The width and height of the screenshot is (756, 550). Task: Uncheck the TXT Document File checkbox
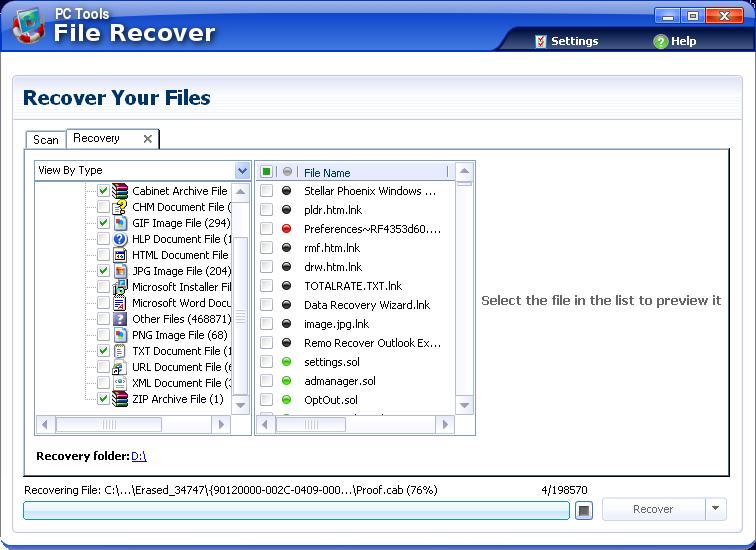(x=103, y=351)
